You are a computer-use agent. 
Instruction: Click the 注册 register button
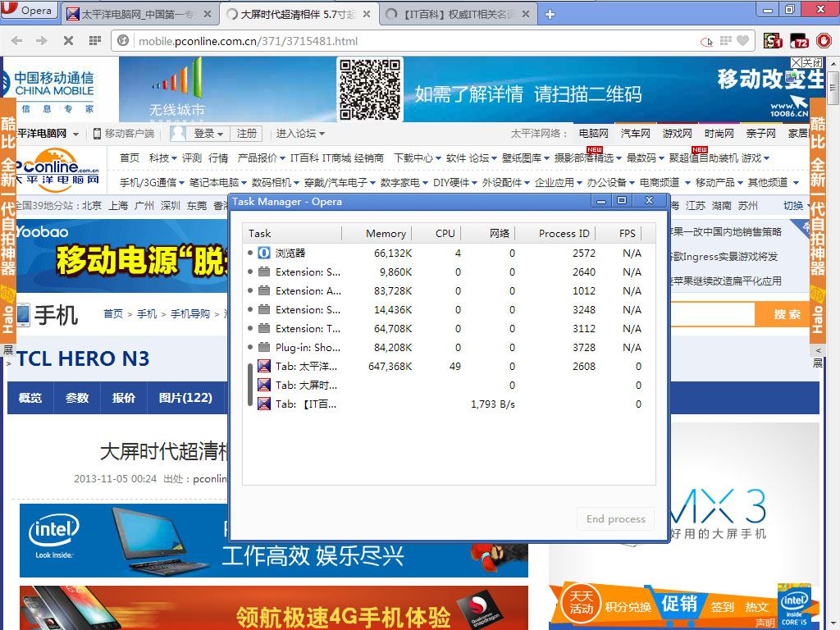246,134
